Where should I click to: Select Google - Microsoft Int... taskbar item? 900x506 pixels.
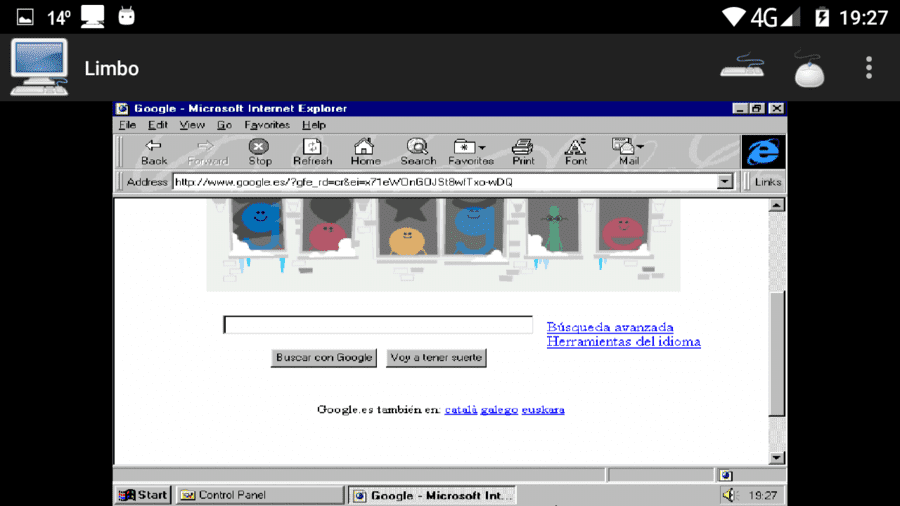[x=432, y=495]
